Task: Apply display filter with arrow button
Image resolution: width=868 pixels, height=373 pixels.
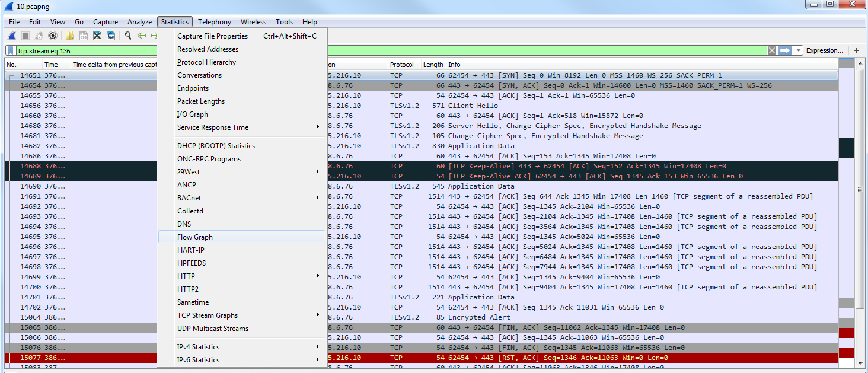Action: click(785, 51)
